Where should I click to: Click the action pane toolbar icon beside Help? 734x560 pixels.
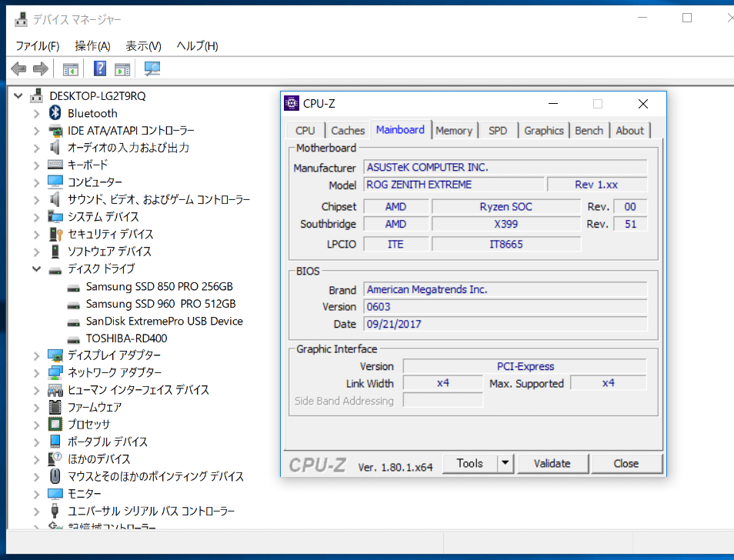[122, 69]
